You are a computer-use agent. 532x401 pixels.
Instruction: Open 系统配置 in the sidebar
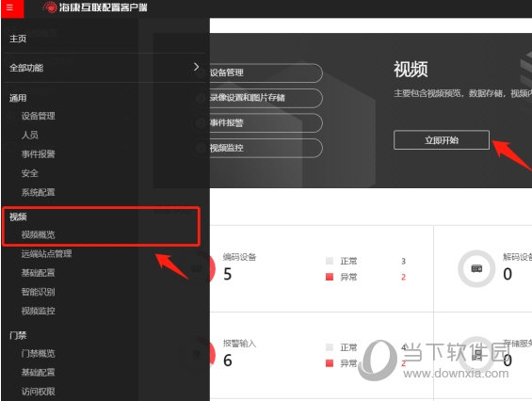coord(39,193)
